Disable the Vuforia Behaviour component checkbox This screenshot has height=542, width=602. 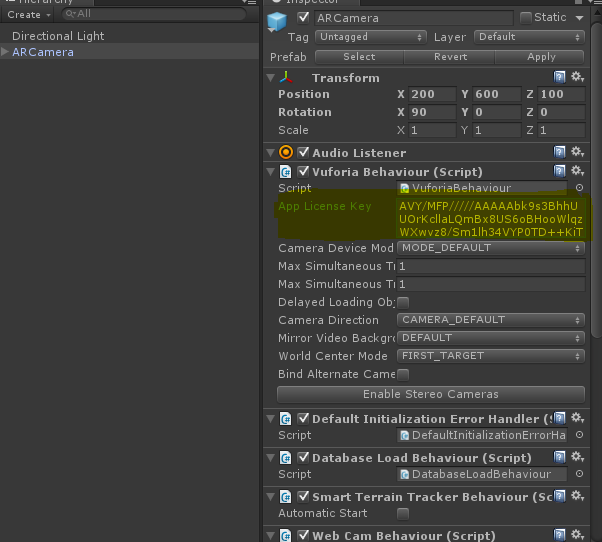[x=303, y=171]
